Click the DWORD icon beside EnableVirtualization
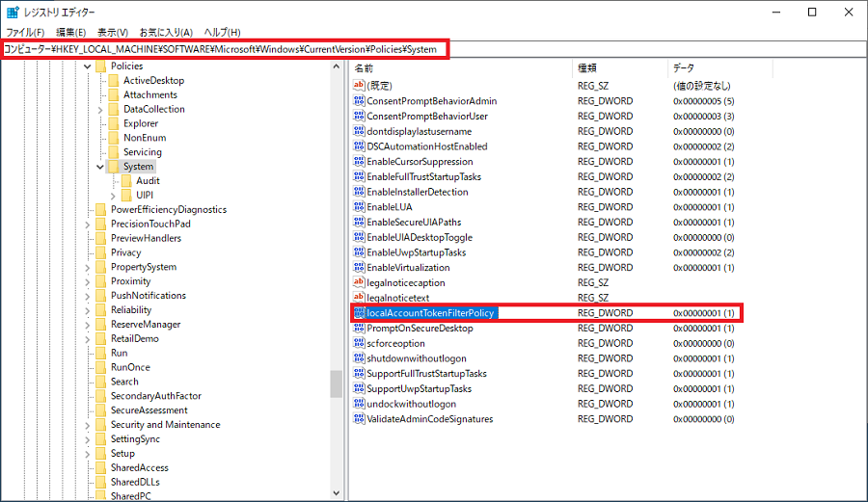The height and width of the screenshot is (502, 868). tap(359, 267)
